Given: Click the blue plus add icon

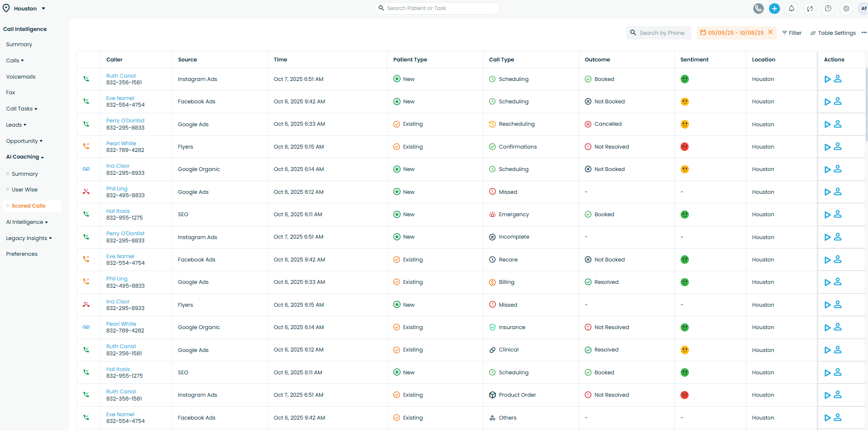Looking at the screenshot, I should [x=774, y=9].
